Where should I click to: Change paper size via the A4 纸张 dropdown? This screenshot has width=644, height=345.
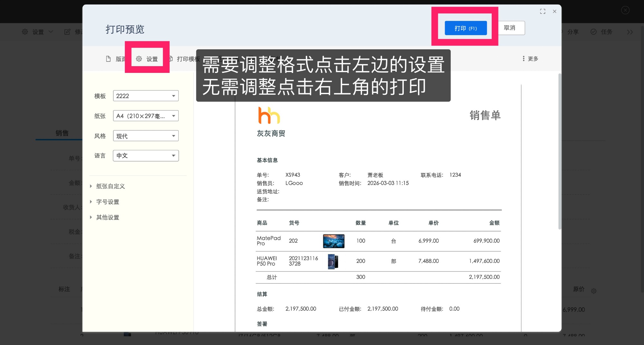[146, 116]
